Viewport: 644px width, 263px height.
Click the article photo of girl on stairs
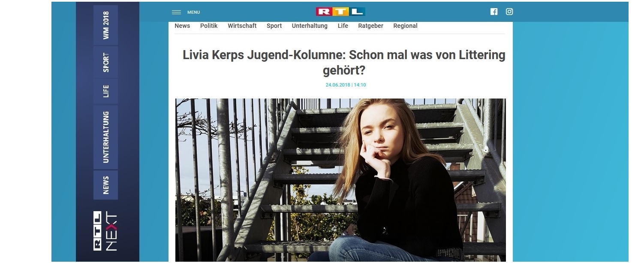click(x=340, y=180)
